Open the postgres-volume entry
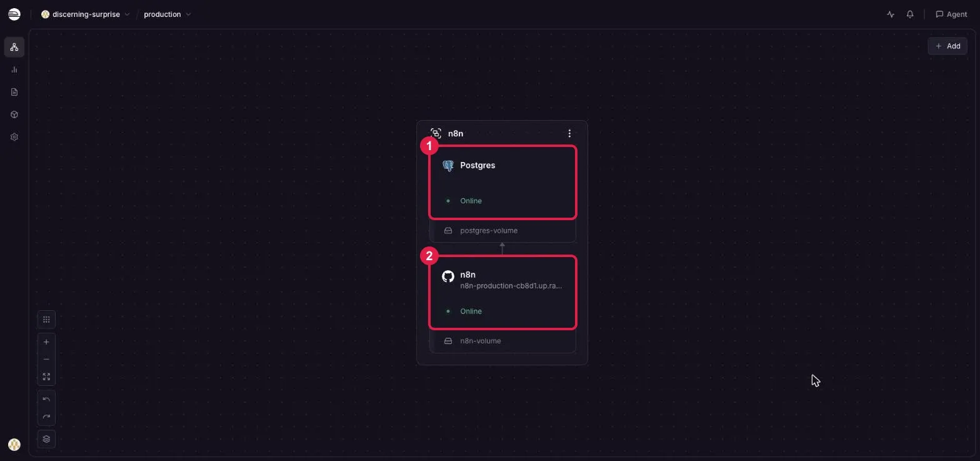 click(x=502, y=231)
